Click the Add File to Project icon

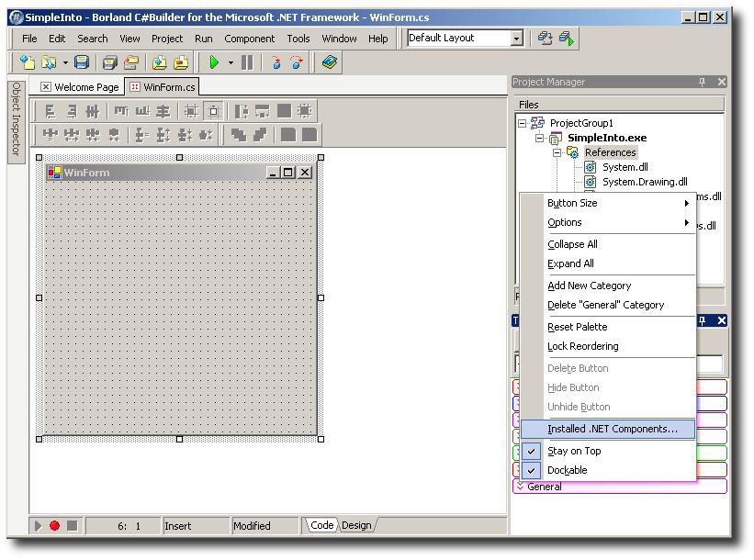pyautogui.click(x=160, y=62)
